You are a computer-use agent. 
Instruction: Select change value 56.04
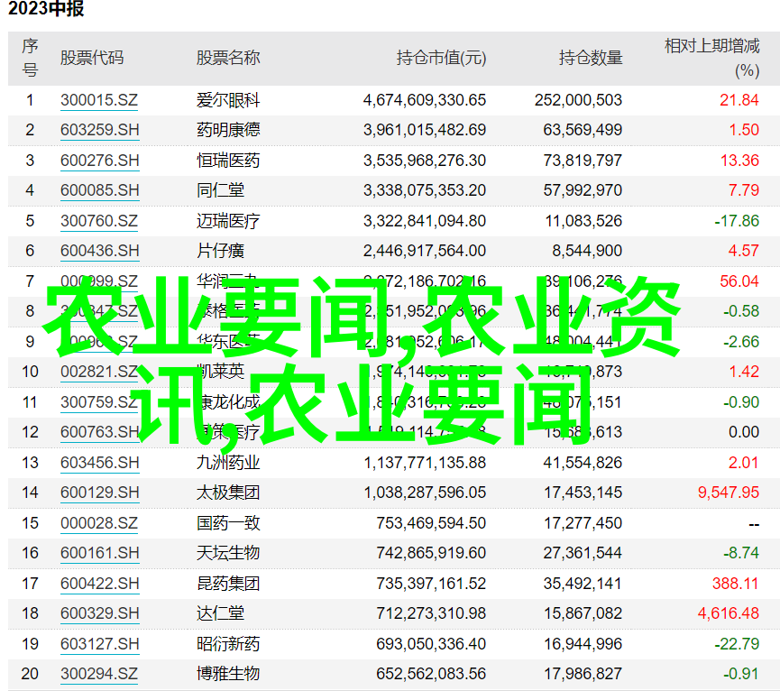click(739, 281)
